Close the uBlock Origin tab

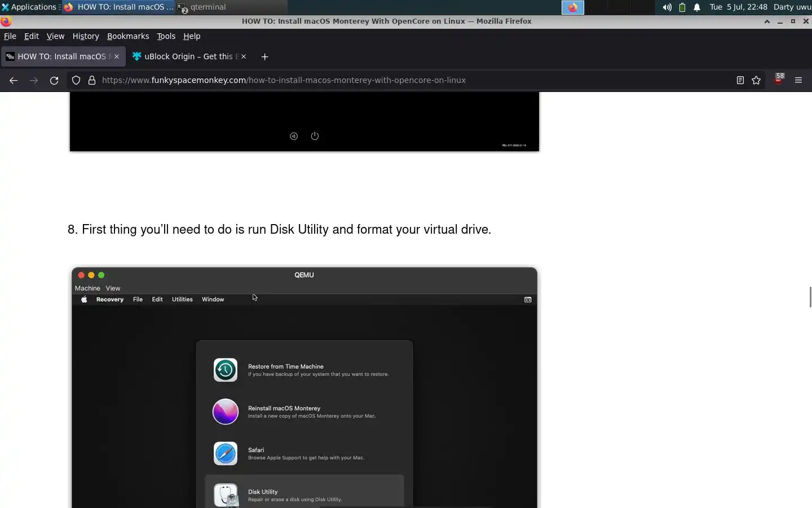coord(244,56)
